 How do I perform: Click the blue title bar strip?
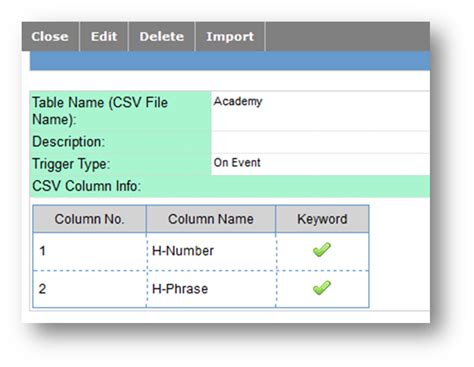pyautogui.click(x=230, y=61)
